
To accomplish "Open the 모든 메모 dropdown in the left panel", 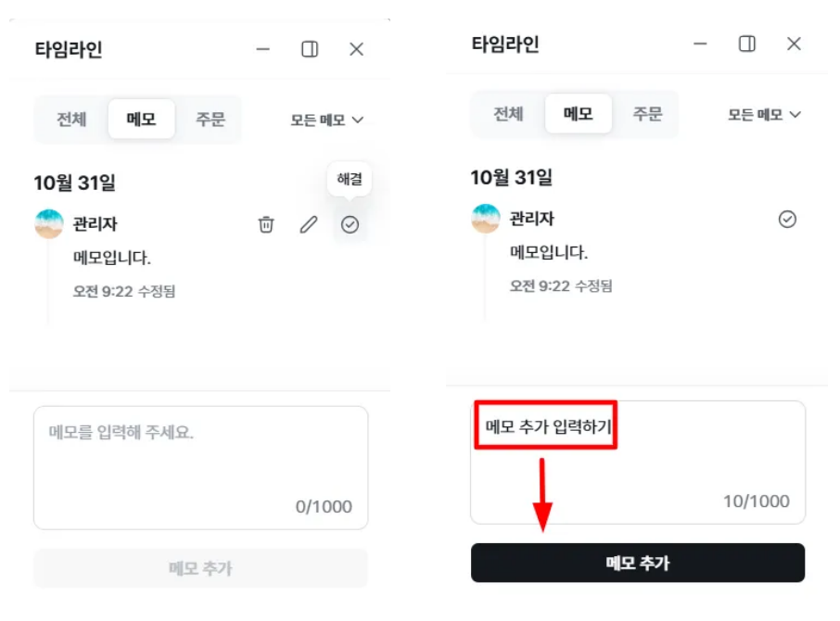I will click(x=326, y=120).
